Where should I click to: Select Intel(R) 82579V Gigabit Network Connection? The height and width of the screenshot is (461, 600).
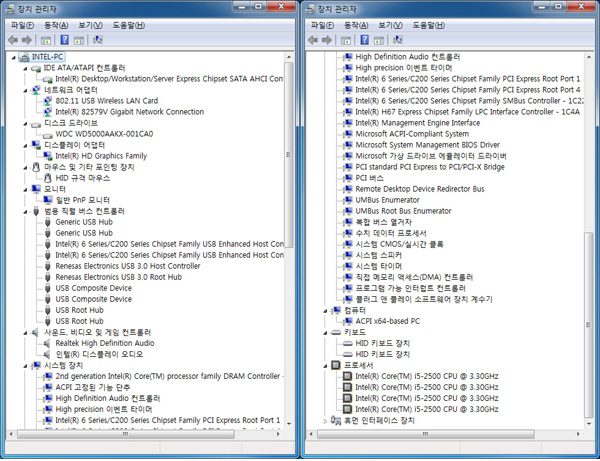coord(129,112)
